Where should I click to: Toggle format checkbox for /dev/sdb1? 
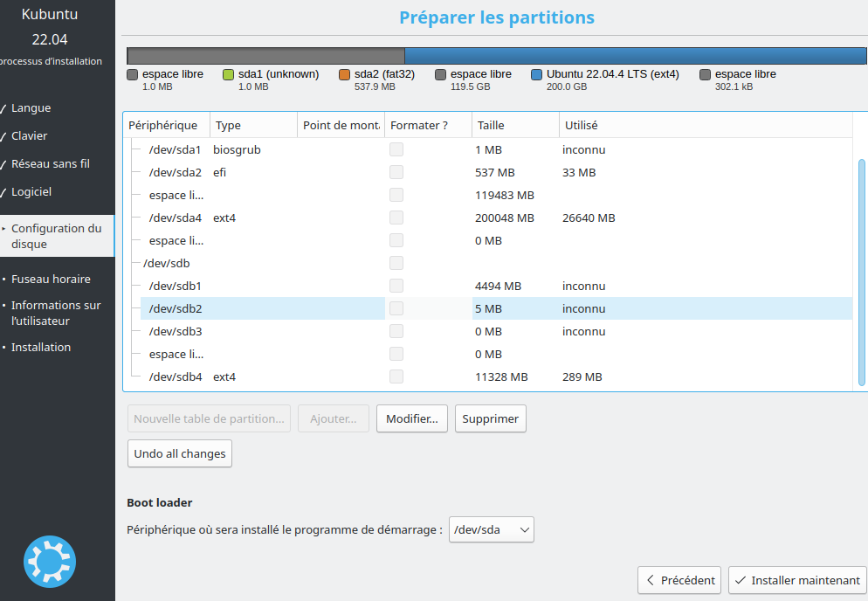click(x=396, y=286)
